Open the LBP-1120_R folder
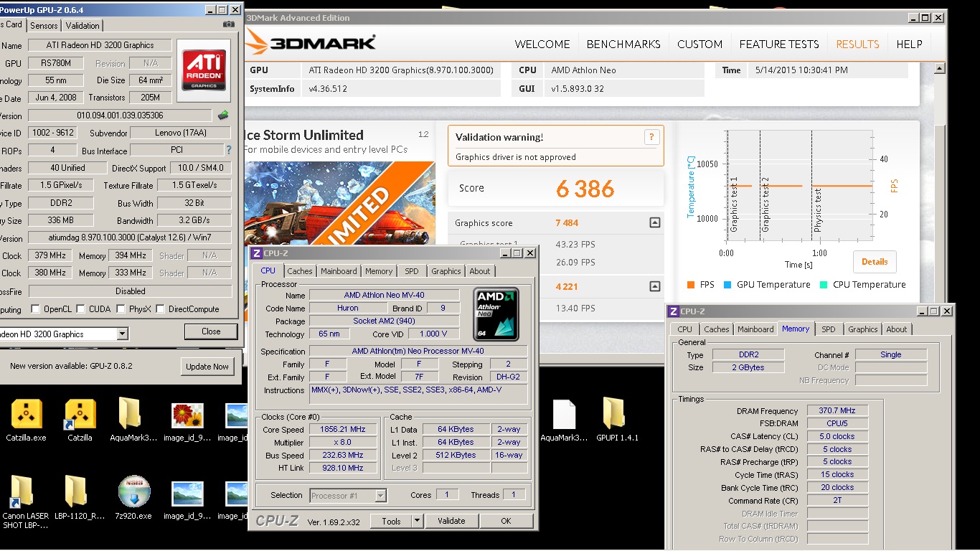 [75, 493]
